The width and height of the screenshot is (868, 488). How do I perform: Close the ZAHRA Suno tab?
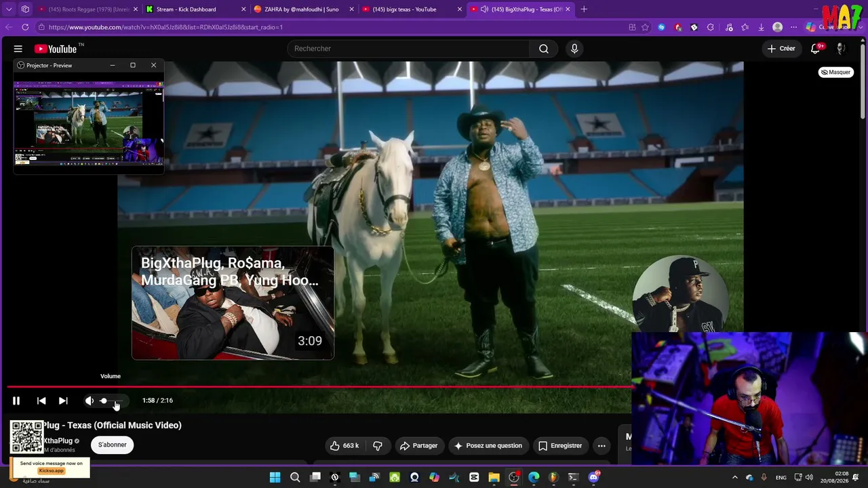[x=351, y=9]
